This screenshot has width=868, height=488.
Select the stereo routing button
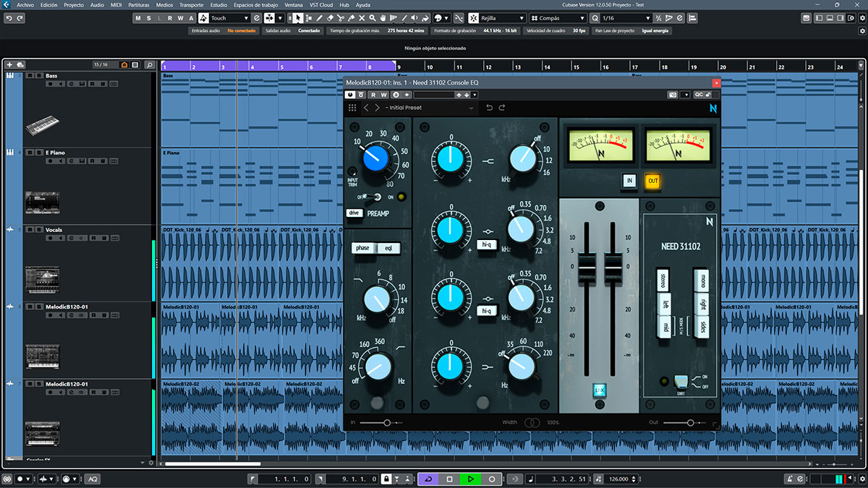[663, 280]
